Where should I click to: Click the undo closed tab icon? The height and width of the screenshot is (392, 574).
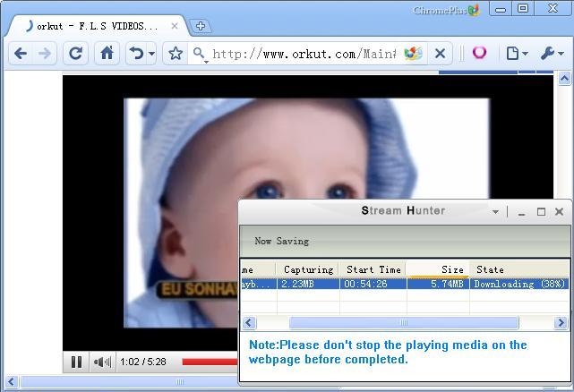[136, 54]
